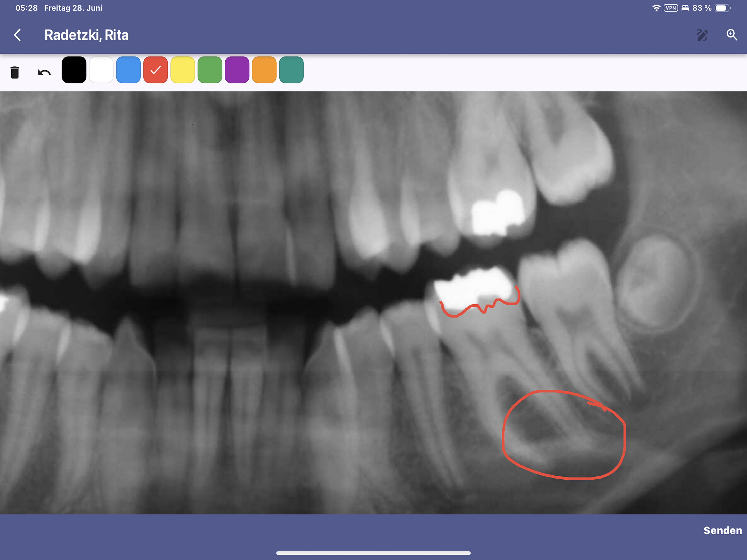Go back using the left chevron arrow

[x=17, y=35]
